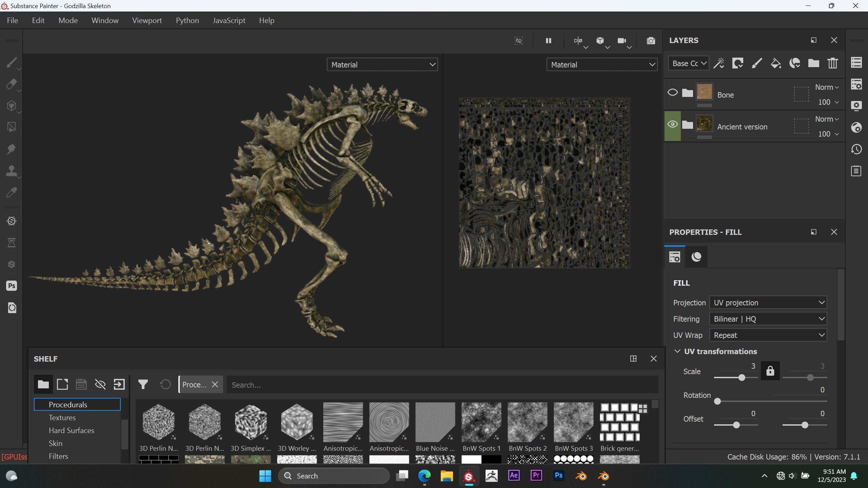The height and width of the screenshot is (488, 868).
Task: Open the UV Wrap Repeat dropdown
Action: point(768,335)
